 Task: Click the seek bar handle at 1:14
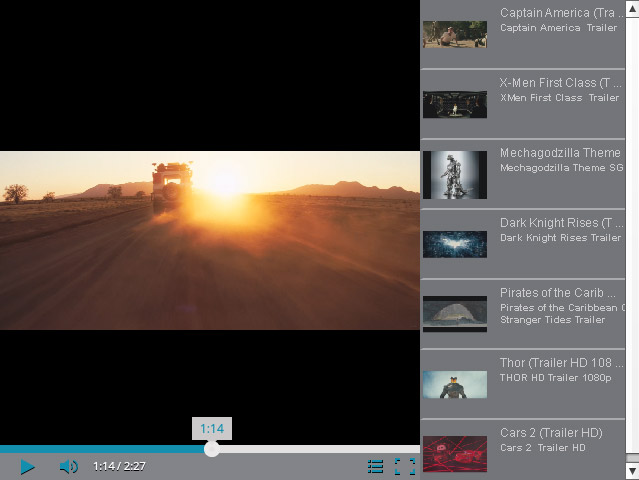coord(212,449)
